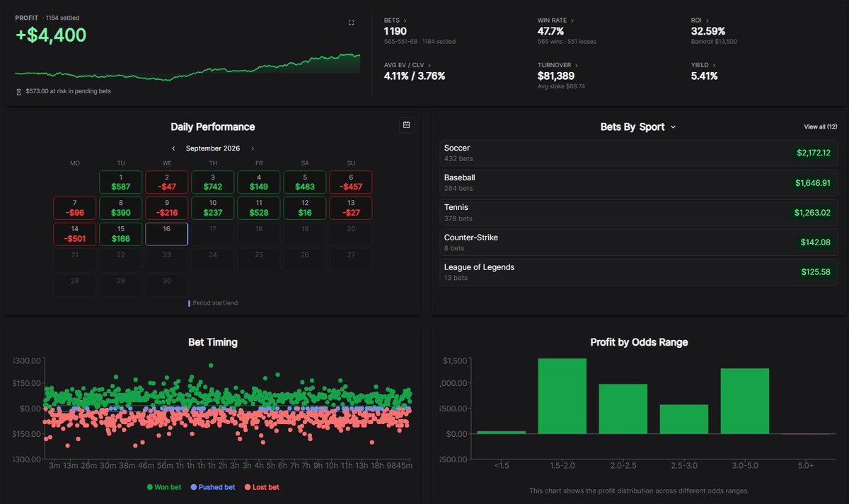
Task: Advance to the month after September 2026
Action: tap(253, 148)
